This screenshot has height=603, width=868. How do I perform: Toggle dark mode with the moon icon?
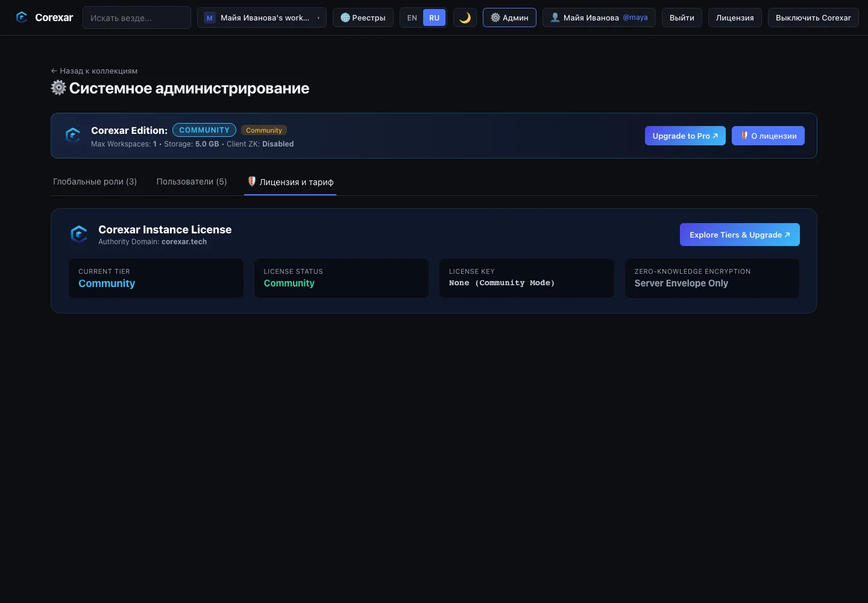coord(465,17)
